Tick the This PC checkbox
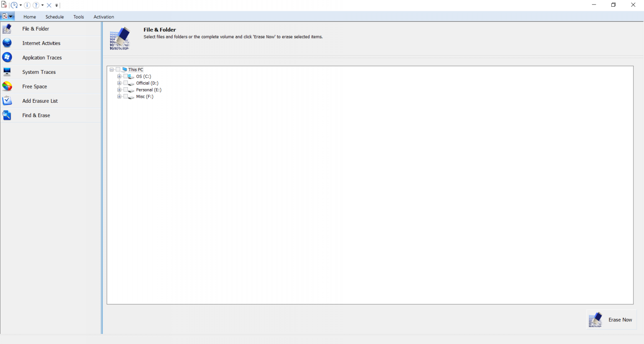 [x=118, y=70]
